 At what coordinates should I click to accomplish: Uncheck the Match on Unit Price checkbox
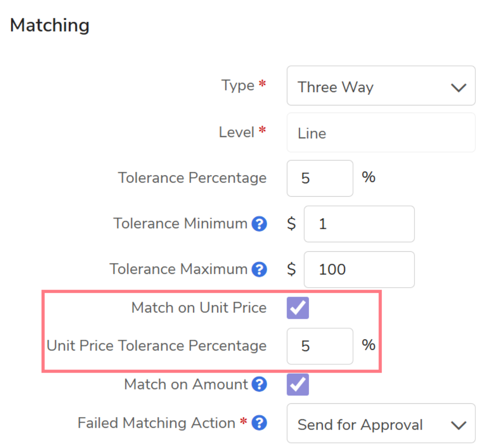point(298,308)
